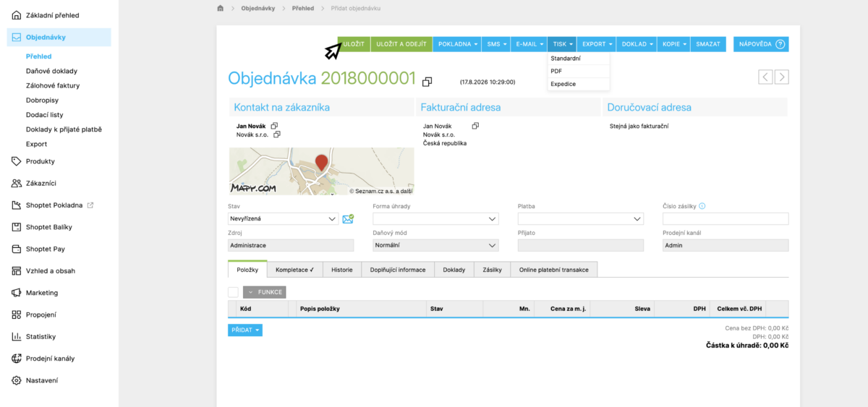Expand the EXPORT toolbar dropdown
The width and height of the screenshot is (868, 407).
click(x=596, y=44)
